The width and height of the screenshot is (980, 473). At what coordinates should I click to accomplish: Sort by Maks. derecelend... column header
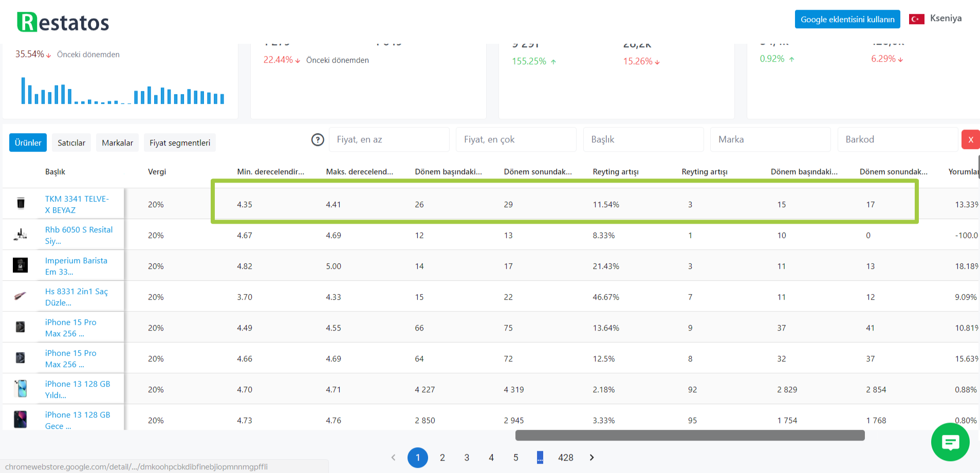coord(359,172)
